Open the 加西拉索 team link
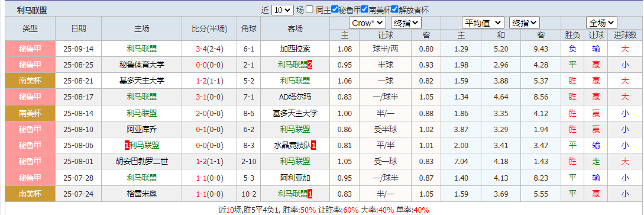Viewport: 644px width, 215px height. 295,49
